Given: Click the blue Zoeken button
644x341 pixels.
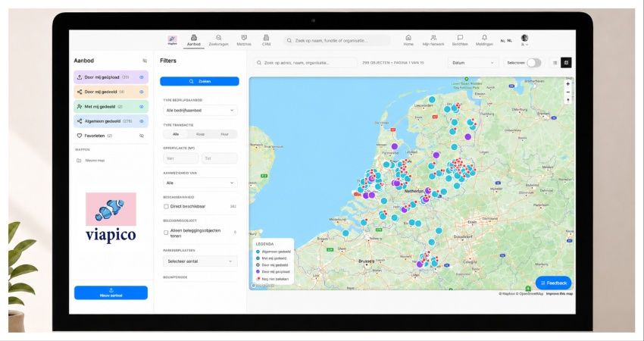Looking at the screenshot, I should point(199,81).
